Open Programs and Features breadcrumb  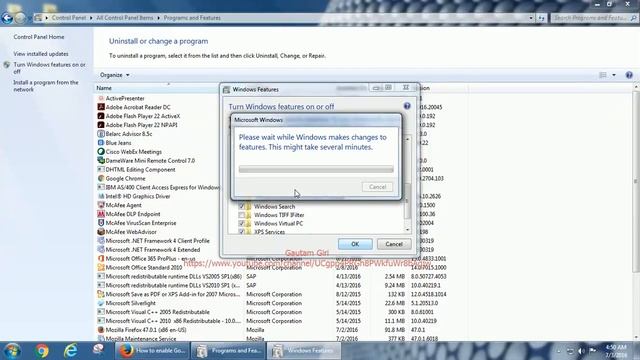click(x=192, y=18)
